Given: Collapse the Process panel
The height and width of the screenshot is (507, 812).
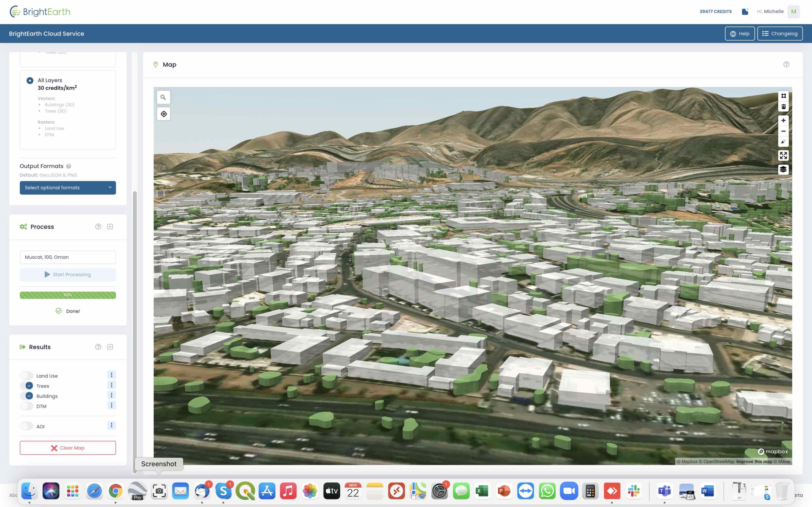Looking at the screenshot, I should click(x=110, y=226).
